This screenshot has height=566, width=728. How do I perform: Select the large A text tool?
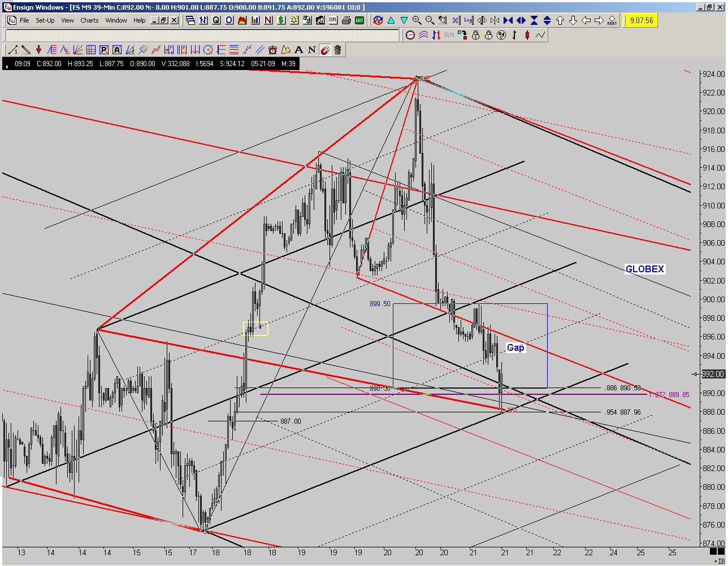299,49
